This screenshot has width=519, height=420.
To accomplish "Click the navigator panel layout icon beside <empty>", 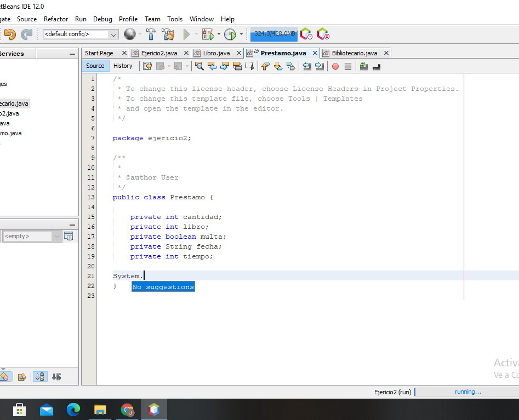I will (x=69, y=236).
